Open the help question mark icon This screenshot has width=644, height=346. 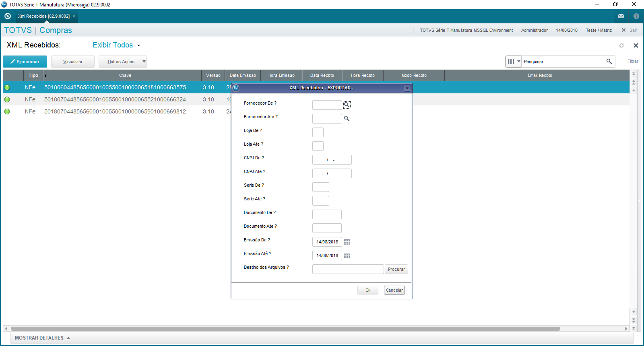636,16
